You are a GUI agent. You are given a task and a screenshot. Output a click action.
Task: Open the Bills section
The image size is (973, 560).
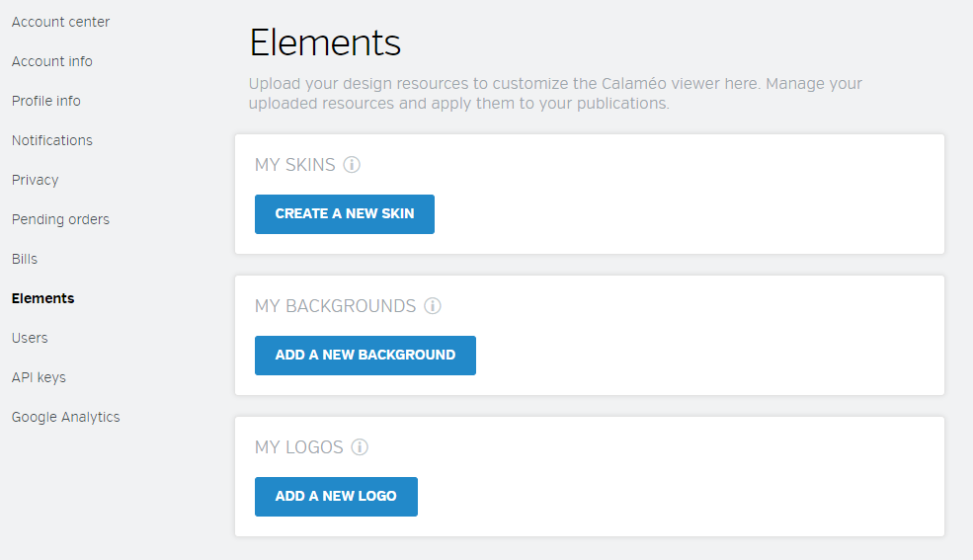[x=24, y=259]
